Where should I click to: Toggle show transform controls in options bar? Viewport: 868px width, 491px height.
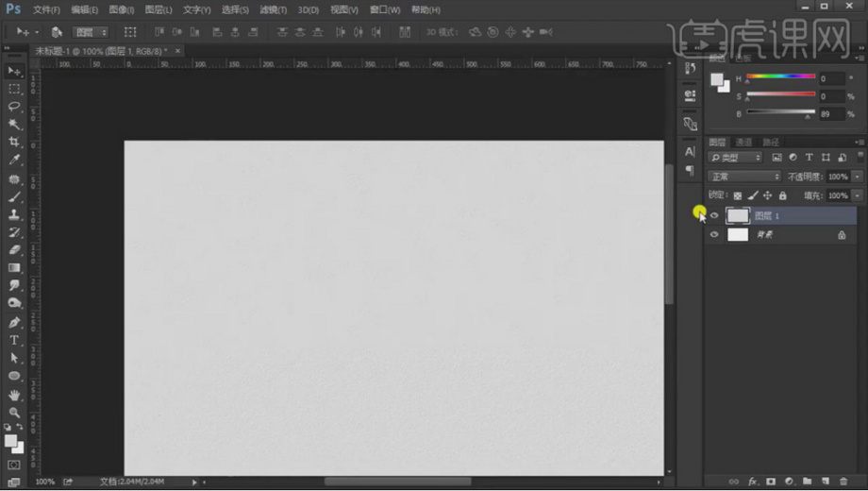tap(130, 32)
